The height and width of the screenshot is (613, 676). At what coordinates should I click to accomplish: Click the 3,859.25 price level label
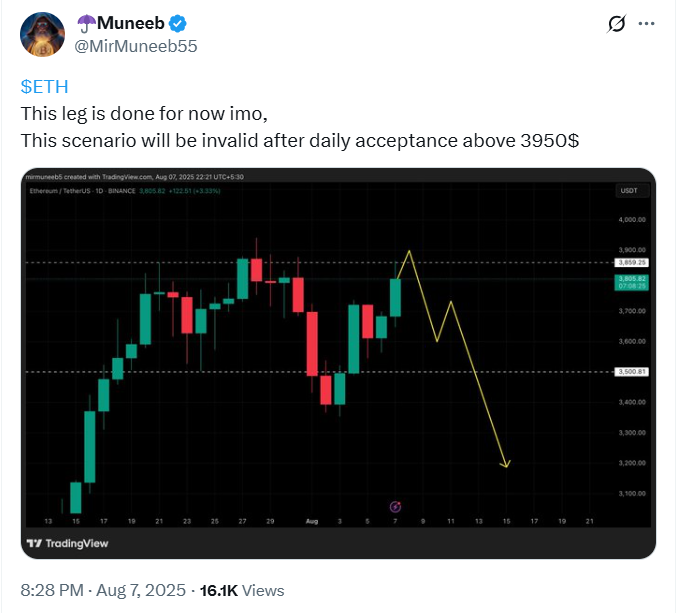(x=632, y=263)
